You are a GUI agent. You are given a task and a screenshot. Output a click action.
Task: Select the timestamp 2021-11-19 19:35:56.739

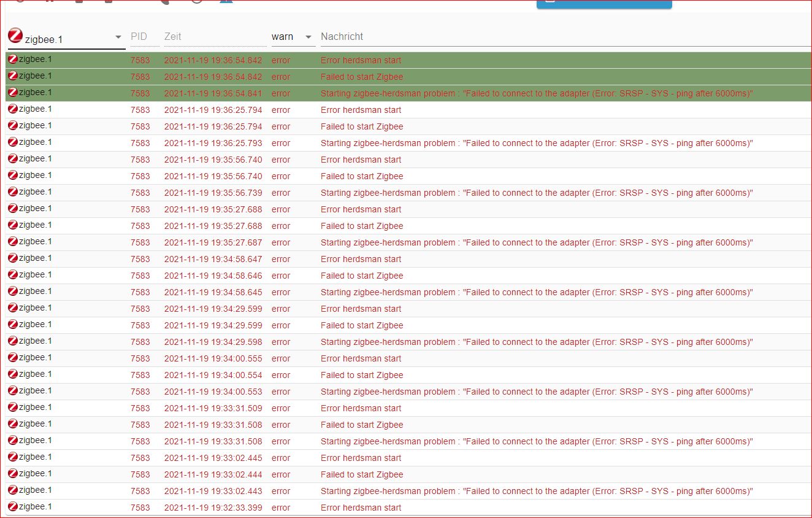(x=213, y=193)
